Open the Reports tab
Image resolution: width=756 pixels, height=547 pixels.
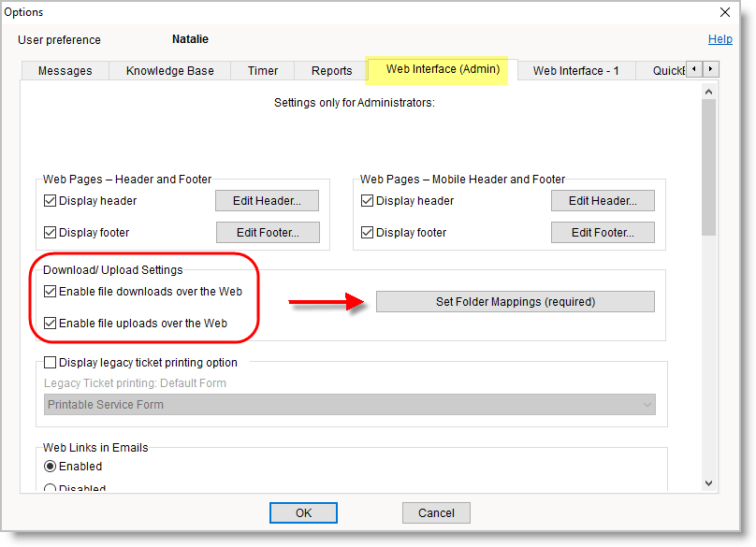331,71
